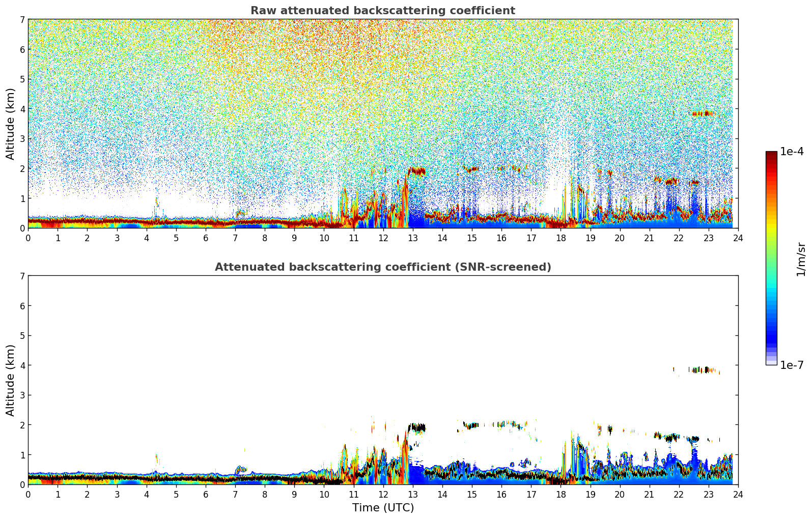
Task: Click the "Raw attenuated backscattering coefficient" title
Action: pos(383,11)
